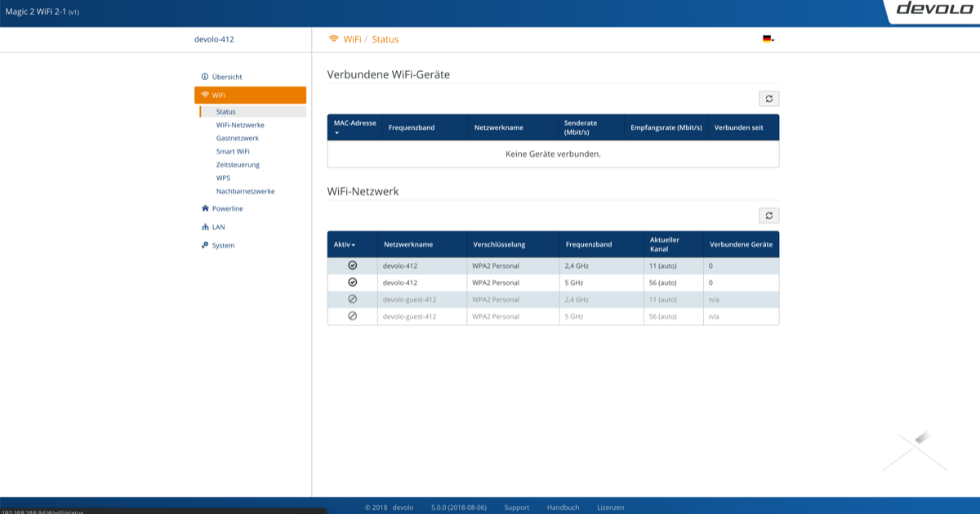Click the LAN network icon
Viewport: 980px width, 514px height.
tap(205, 227)
